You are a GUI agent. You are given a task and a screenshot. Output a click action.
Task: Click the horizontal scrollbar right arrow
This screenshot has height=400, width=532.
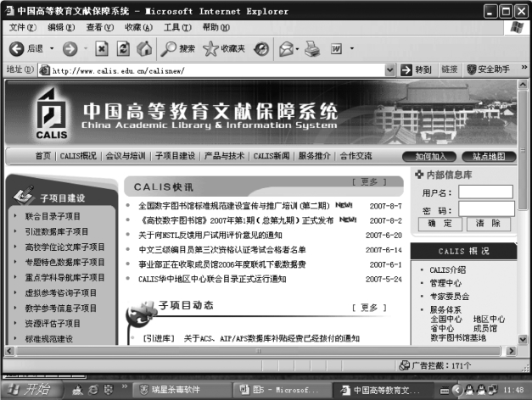(511, 351)
